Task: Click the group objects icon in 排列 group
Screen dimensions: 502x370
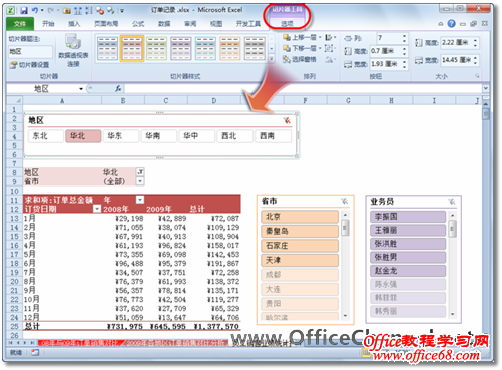Action: pos(329,48)
